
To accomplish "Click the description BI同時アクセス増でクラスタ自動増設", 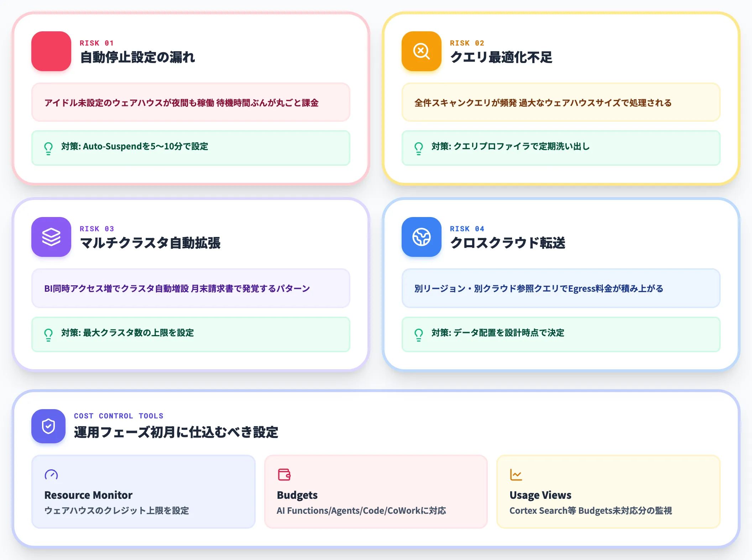I will [x=116, y=289].
